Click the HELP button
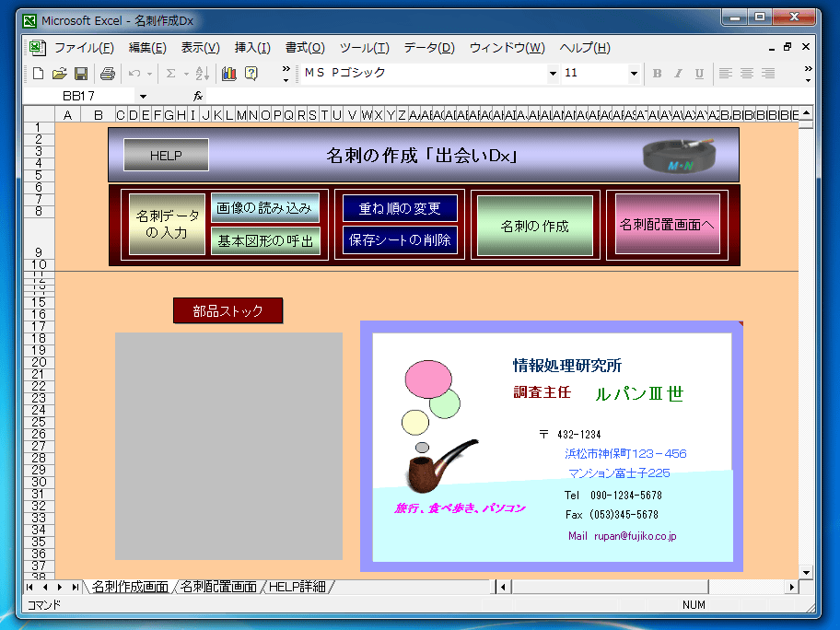Screen dimensions: 840x630 click(166, 156)
